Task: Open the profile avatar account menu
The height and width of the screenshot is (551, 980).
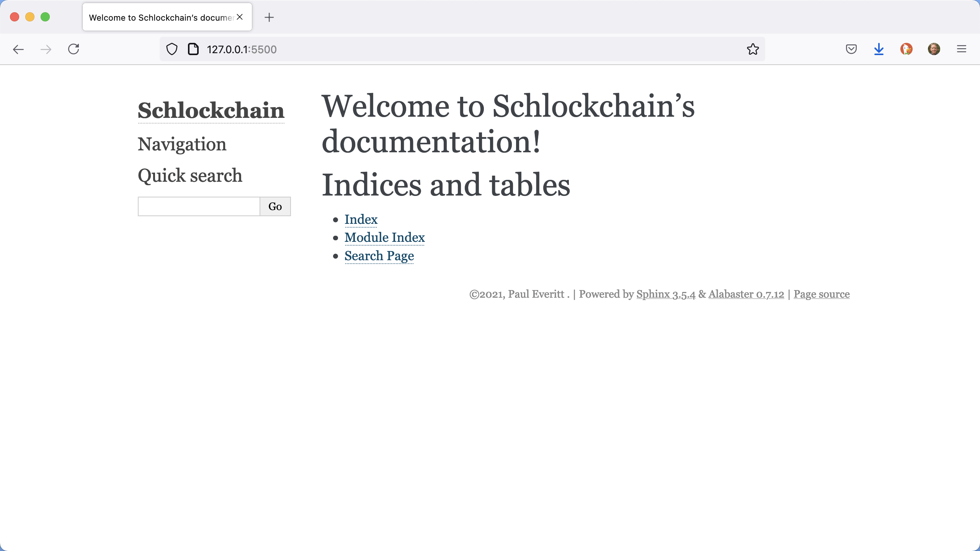Action: pos(934,49)
